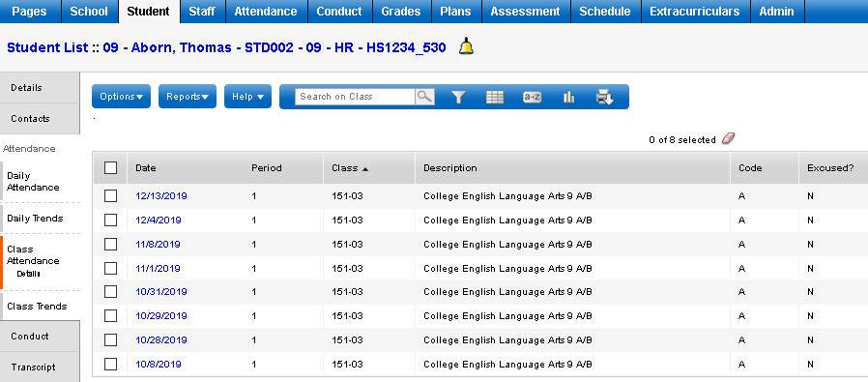868x382 pixels.
Task: Open the quick chart icon
Action: tap(568, 97)
